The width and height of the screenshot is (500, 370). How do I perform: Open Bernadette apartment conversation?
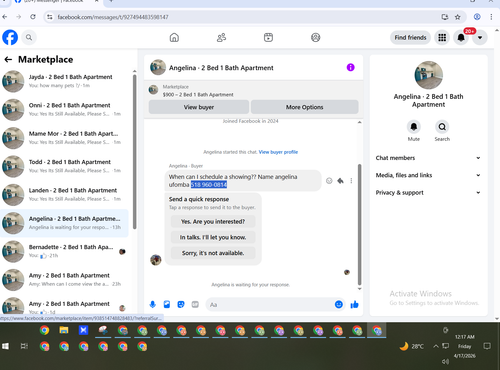[65, 251]
